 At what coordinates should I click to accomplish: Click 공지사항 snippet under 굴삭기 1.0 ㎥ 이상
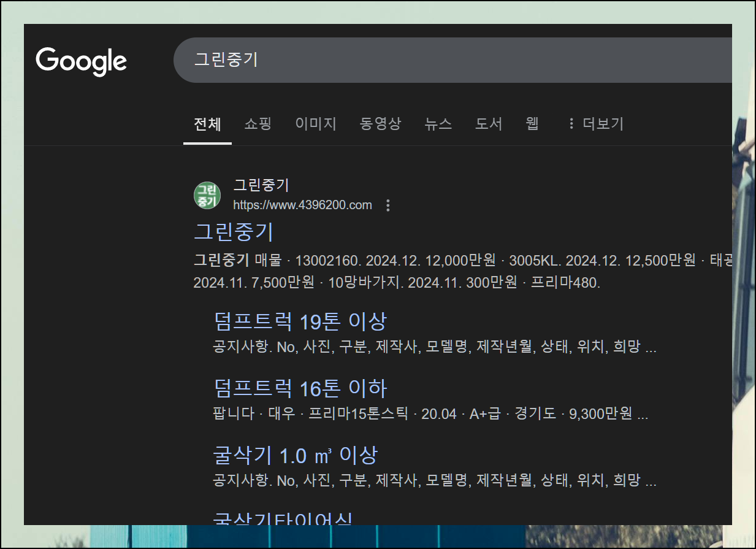click(x=435, y=481)
